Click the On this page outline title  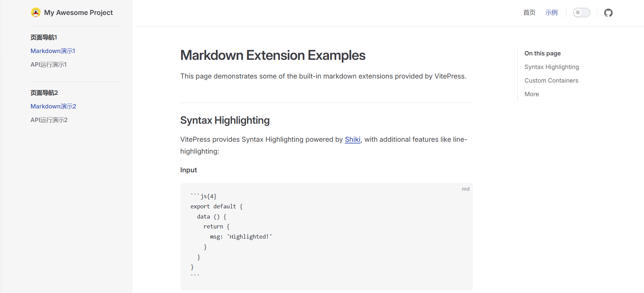[x=543, y=53]
